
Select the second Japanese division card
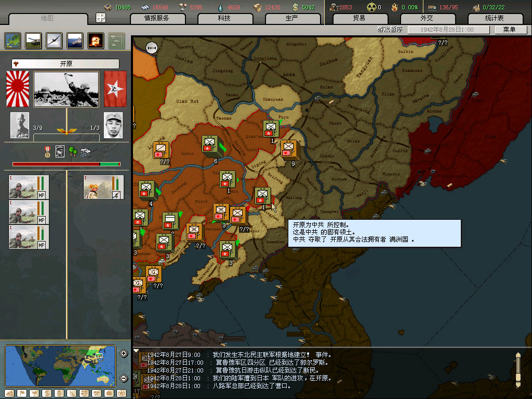(29, 212)
